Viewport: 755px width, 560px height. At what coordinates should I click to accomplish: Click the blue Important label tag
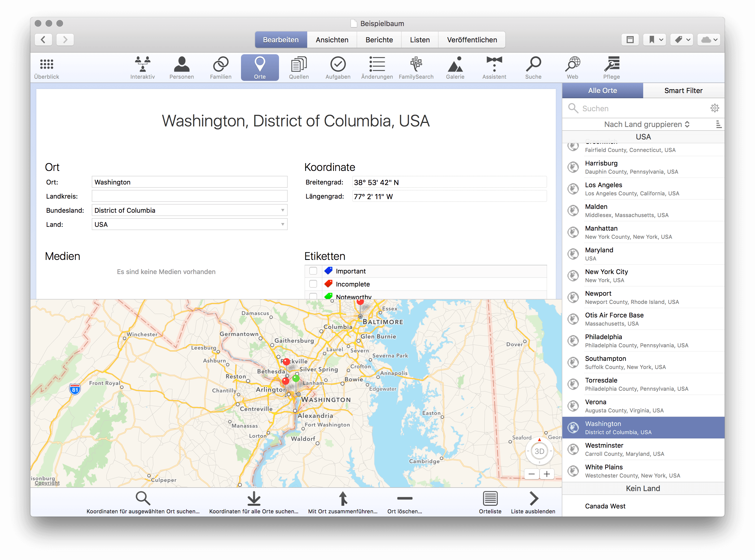pos(328,271)
